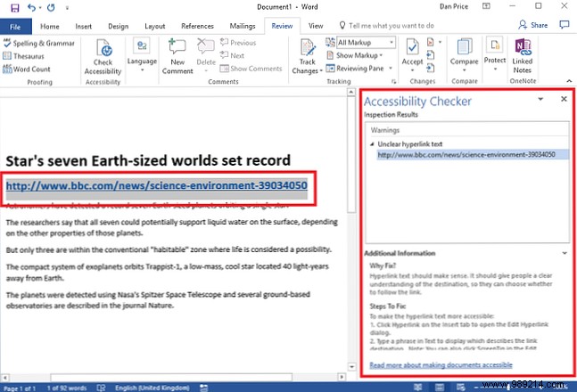Expand the Show Markup menu

(355, 55)
